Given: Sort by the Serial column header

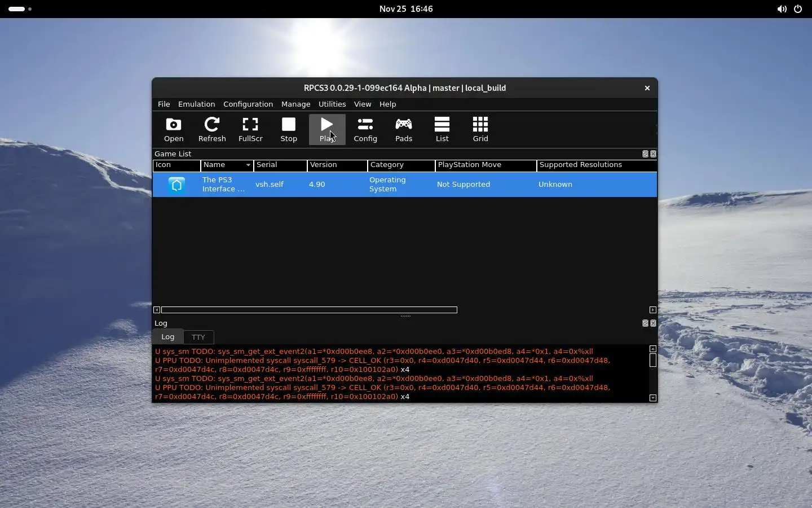Looking at the screenshot, I should point(280,165).
